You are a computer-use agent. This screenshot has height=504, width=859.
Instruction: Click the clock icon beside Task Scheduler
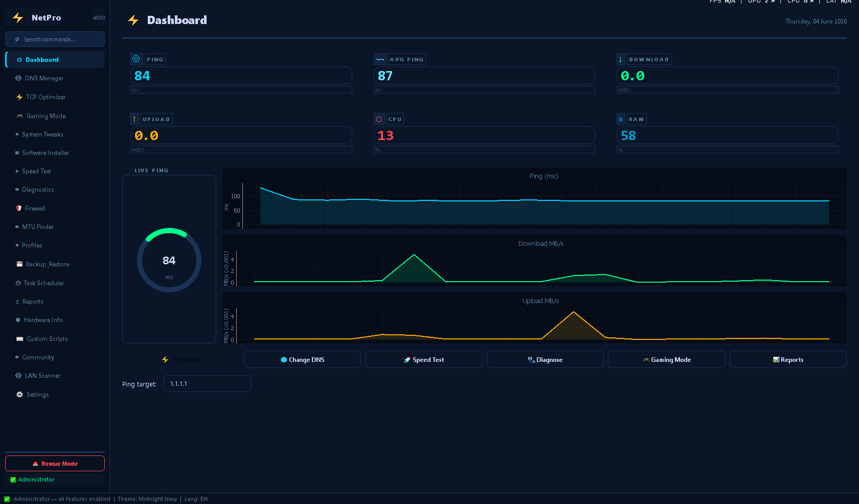click(18, 283)
